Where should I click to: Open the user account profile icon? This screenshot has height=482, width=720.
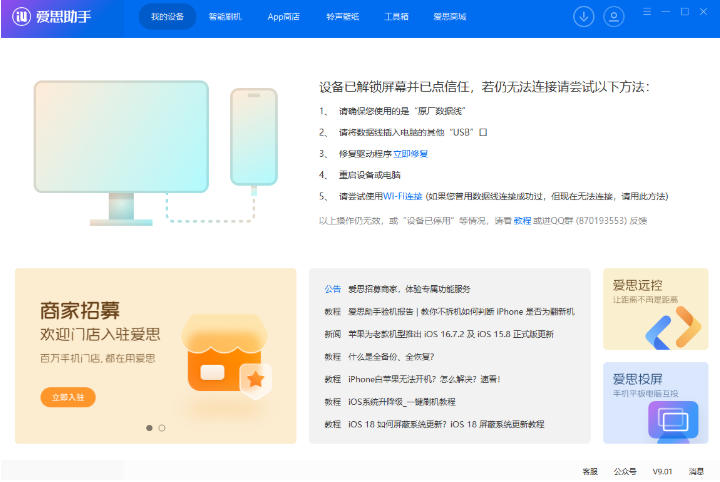pyautogui.click(x=613, y=17)
